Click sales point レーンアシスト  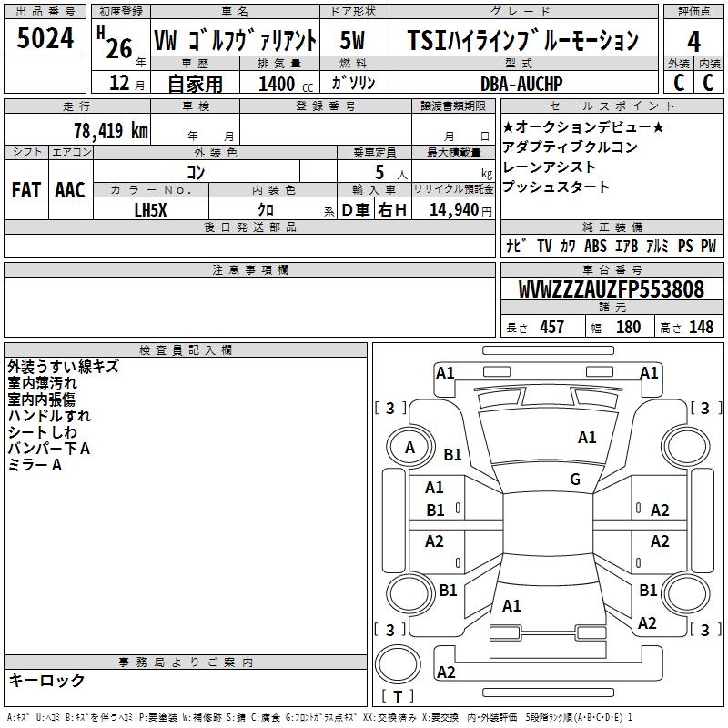(549, 167)
